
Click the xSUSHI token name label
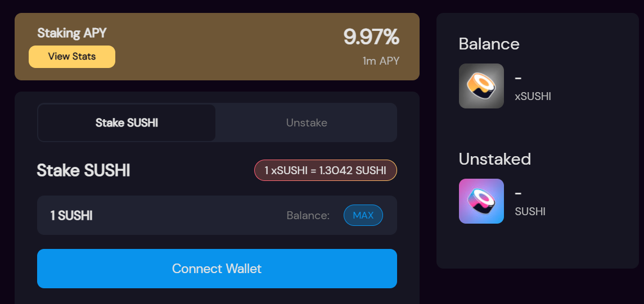[533, 97]
